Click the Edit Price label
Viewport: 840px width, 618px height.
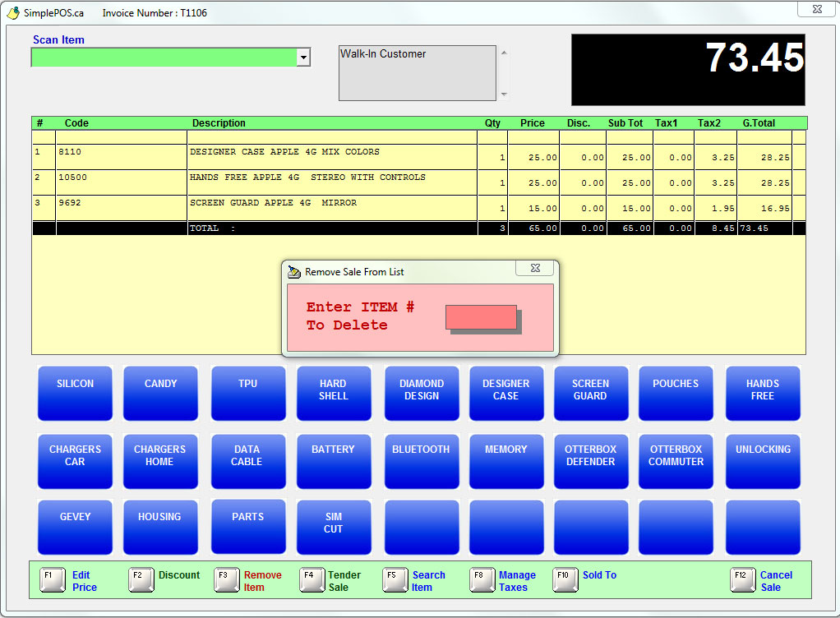[85, 581]
